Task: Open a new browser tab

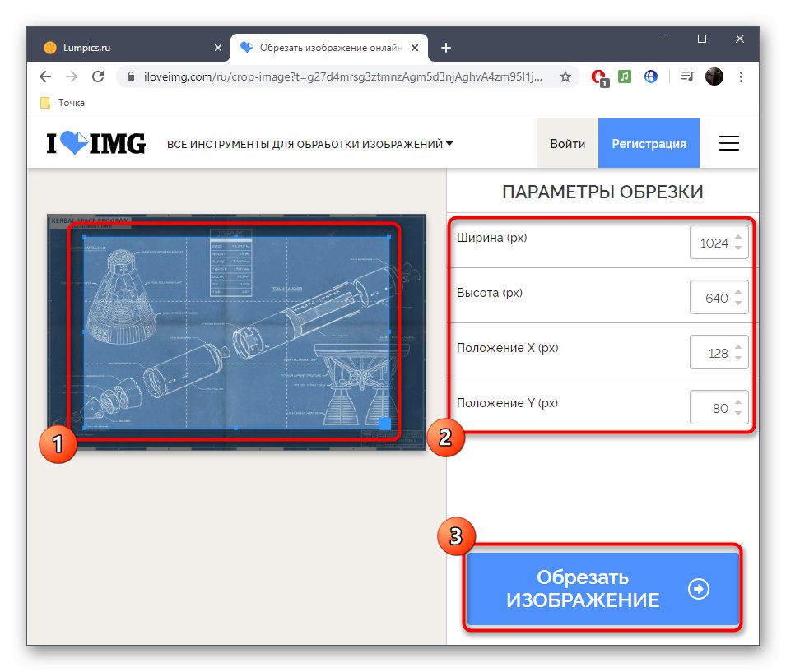Action: click(445, 48)
